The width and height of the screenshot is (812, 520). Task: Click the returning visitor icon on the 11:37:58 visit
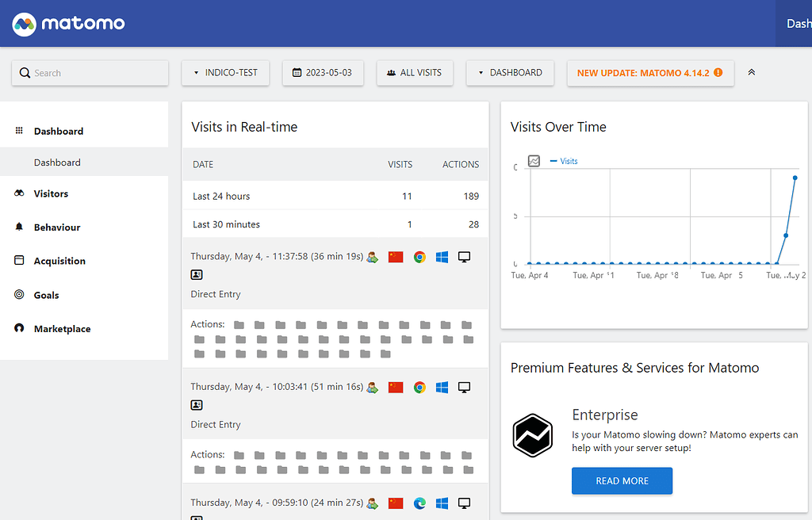click(373, 257)
